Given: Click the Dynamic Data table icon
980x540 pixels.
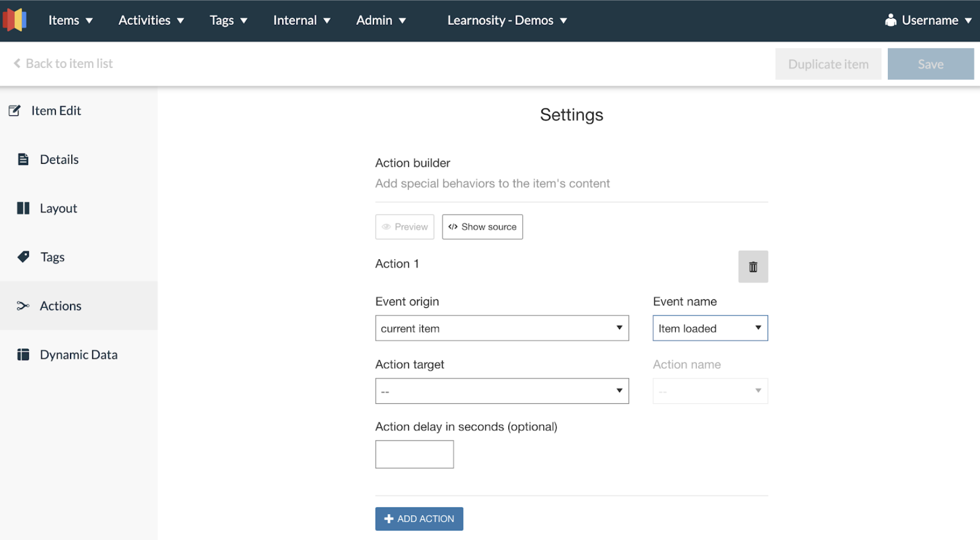Looking at the screenshot, I should [x=23, y=355].
